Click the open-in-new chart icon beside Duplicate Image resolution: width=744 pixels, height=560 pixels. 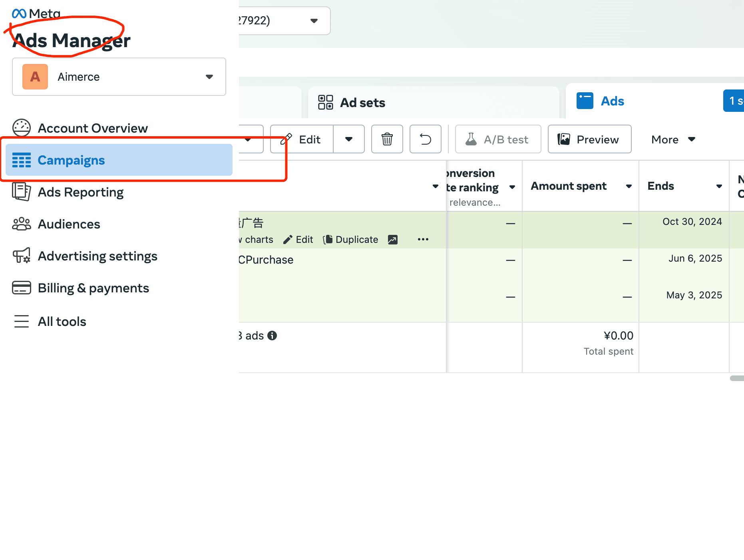[x=392, y=239]
